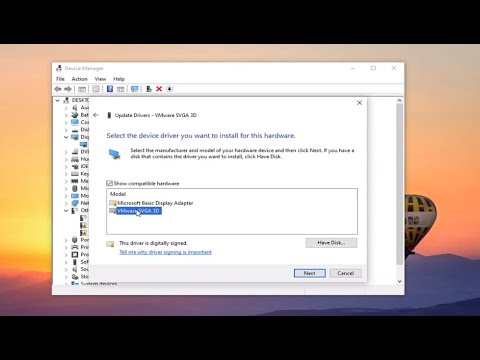Open the Help menu

coord(119,79)
